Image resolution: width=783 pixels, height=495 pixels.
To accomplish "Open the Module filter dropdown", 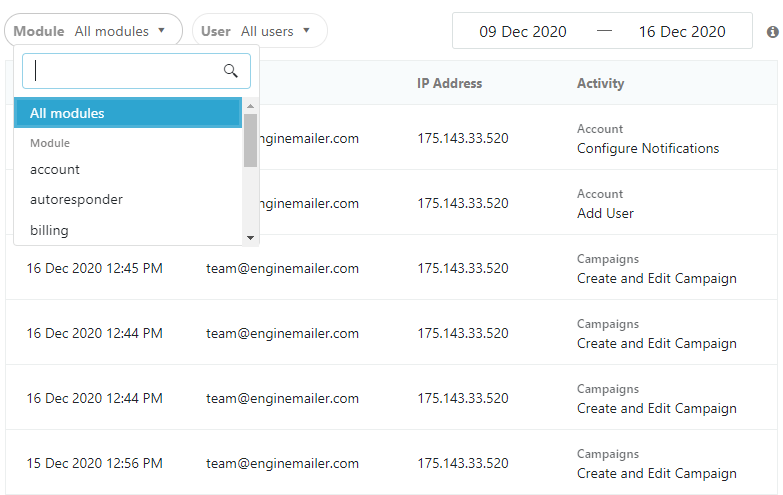I will [x=92, y=31].
